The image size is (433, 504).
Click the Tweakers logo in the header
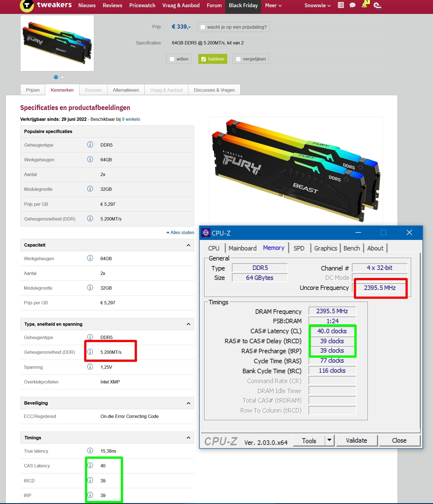click(x=46, y=6)
